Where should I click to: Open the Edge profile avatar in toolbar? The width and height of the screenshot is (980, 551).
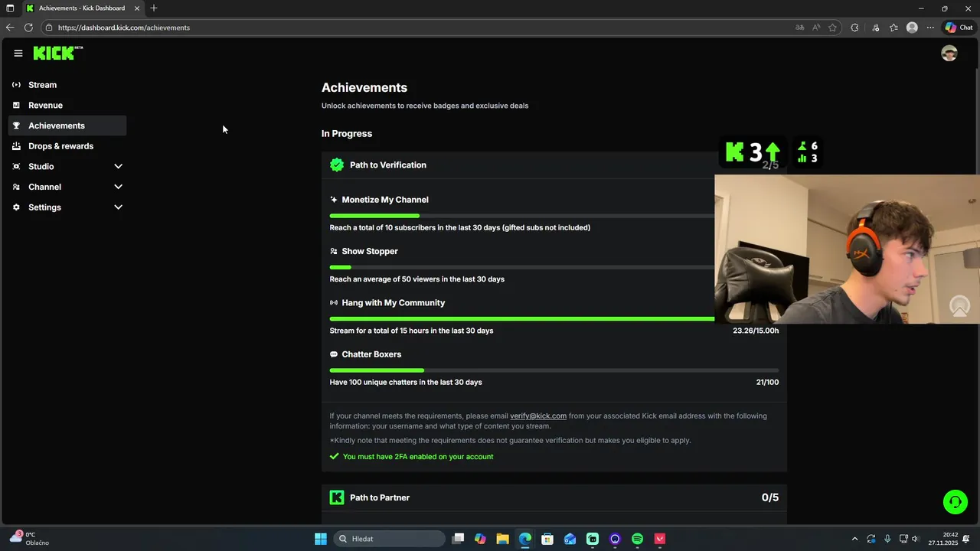pyautogui.click(x=912, y=28)
